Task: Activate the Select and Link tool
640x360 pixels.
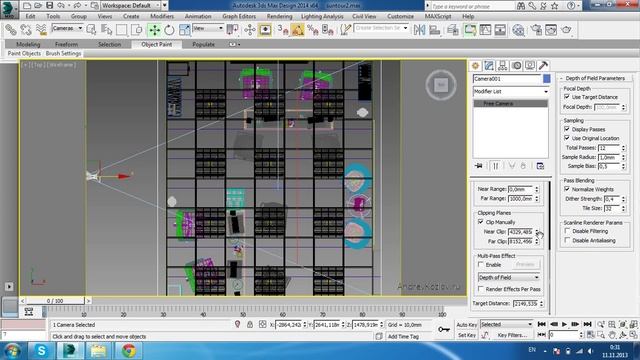Action: pos(10,30)
